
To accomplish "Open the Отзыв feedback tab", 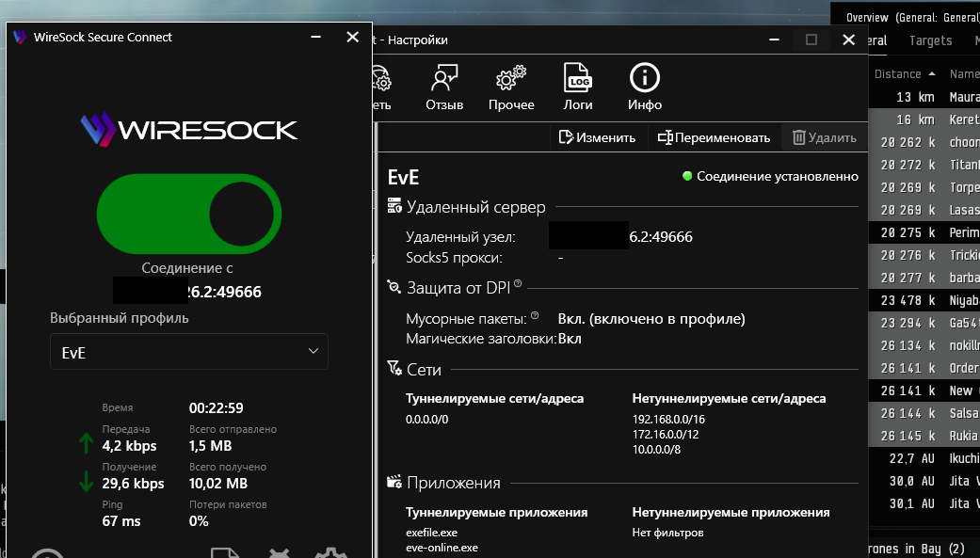I will tap(444, 88).
